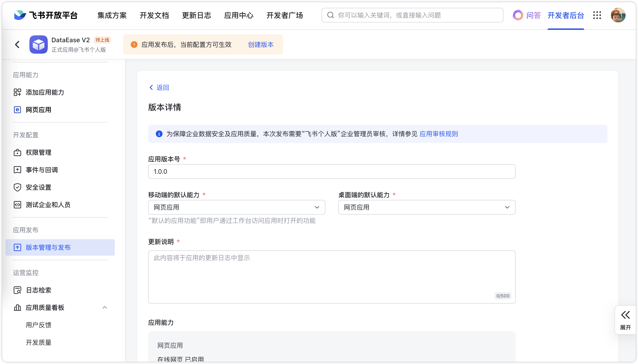Select 版本管理与发布 in sidebar

[x=60, y=247]
